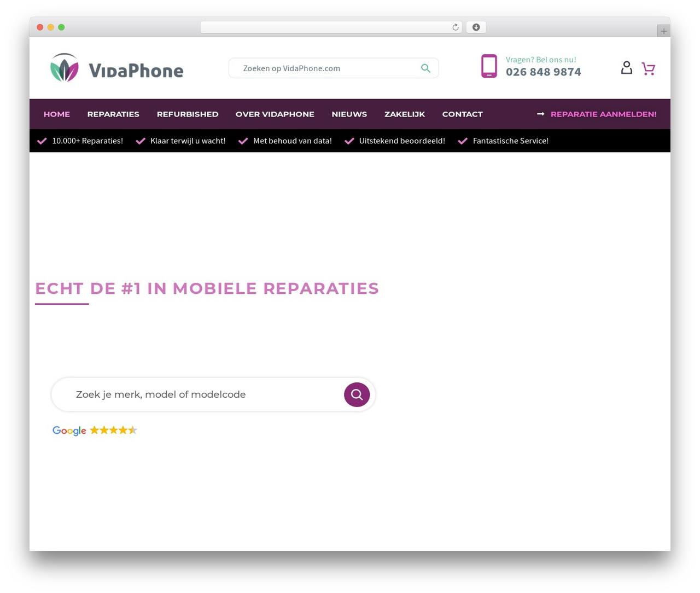
Task: Go to the Home menu item
Action: tap(57, 114)
